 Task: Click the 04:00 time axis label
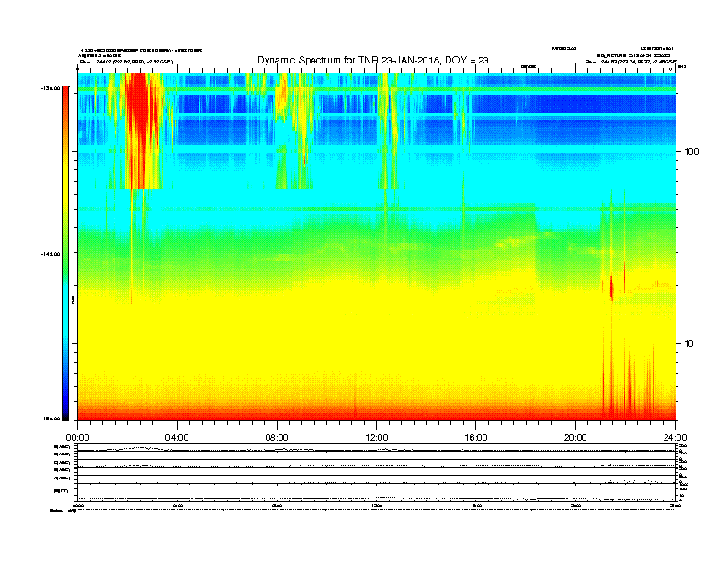(x=177, y=438)
